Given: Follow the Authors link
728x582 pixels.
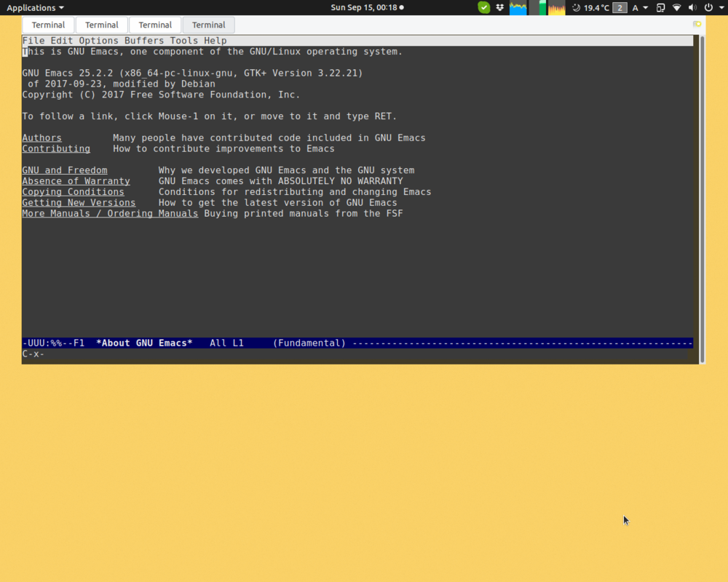Looking at the screenshot, I should point(41,137).
